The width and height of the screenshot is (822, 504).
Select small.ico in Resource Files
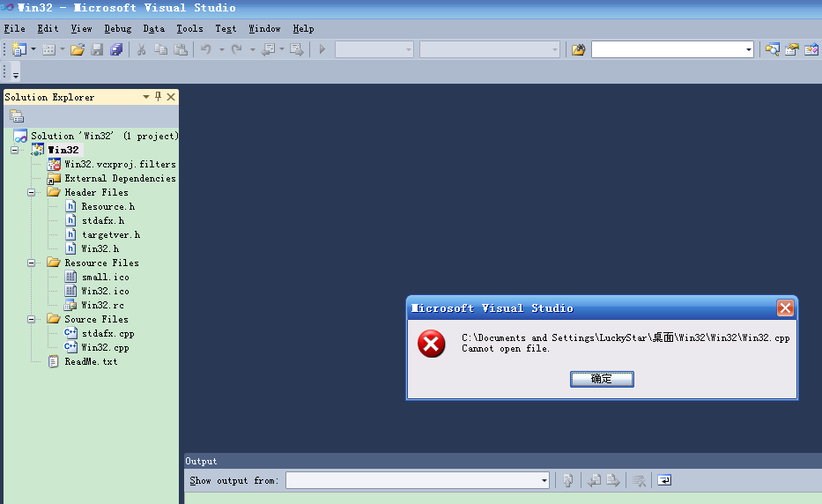[x=106, y=277]
